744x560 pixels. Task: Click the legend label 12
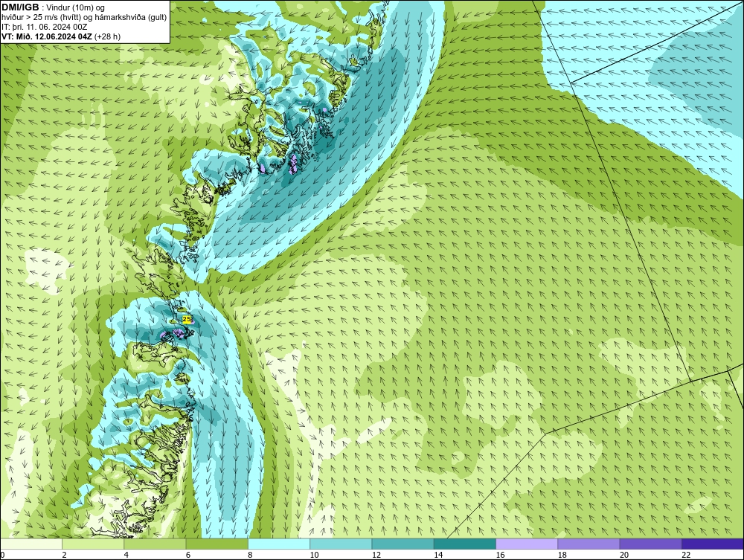coord(376,556)
